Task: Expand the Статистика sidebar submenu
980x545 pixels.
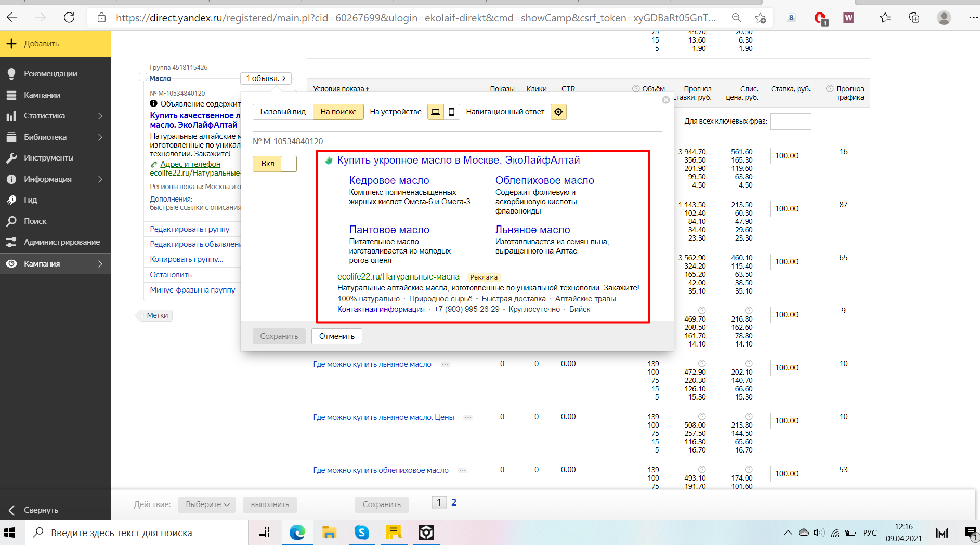Action: click(100, 116)
